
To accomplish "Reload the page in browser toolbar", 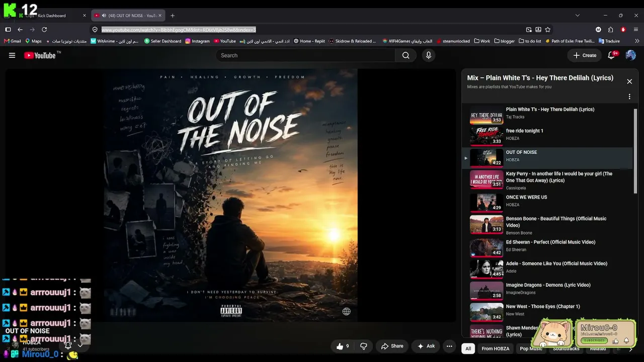I will pos(44,30).
